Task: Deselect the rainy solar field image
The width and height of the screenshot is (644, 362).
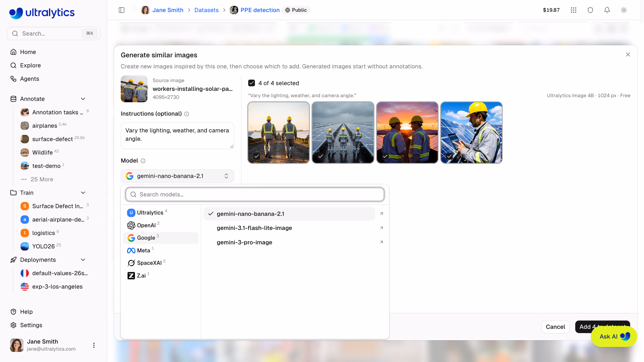Action: (x=343, y=133)
